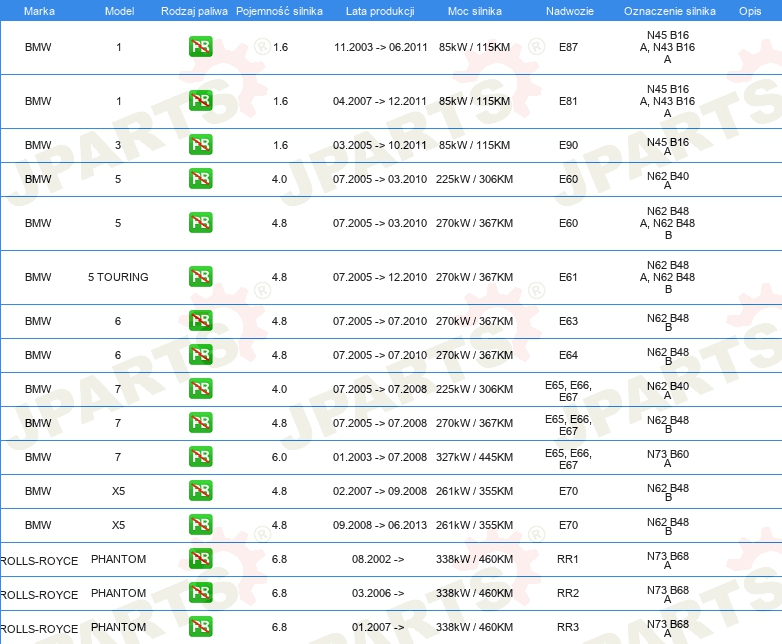This screenshot has height=644, width=782.
Task: Click the fuel icon in the E63 row
Action: 200,321
